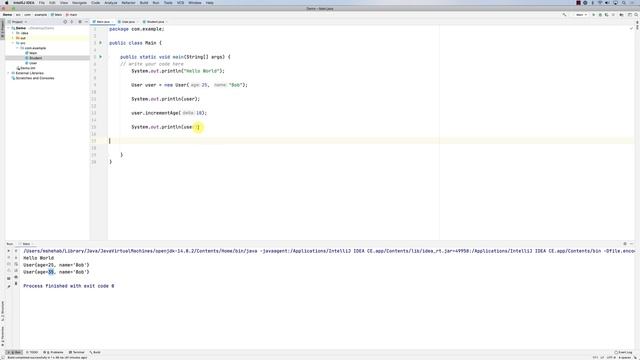This screenshot has width=640, height=360.
Task: Open Project panel settings gear
Action: pos(80,22)
